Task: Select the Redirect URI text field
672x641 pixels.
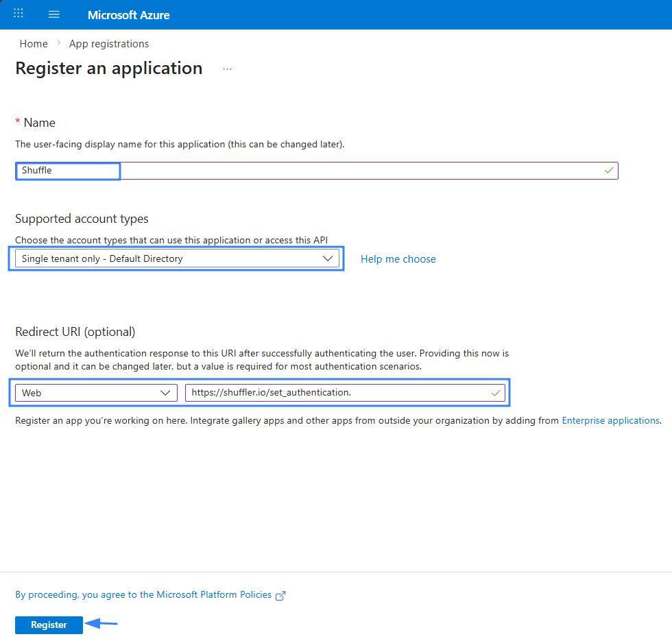Action: pyautogui.click(x=343, y=392)
